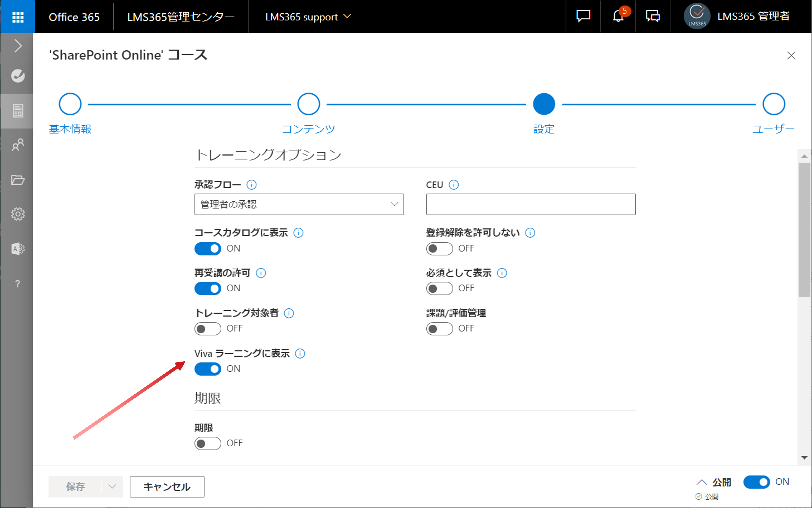
Task: Enable 登録解除を許可しない switch
Action: pos(439,249)
